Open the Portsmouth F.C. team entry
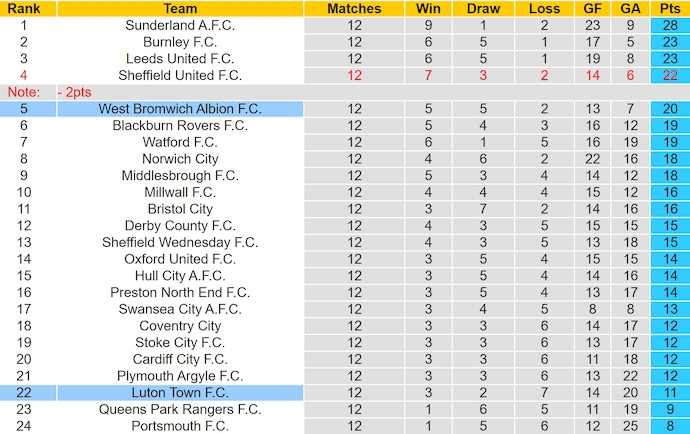Image resolution: width=690 pixels, height=434 pixels. click(x=180, y=426)
